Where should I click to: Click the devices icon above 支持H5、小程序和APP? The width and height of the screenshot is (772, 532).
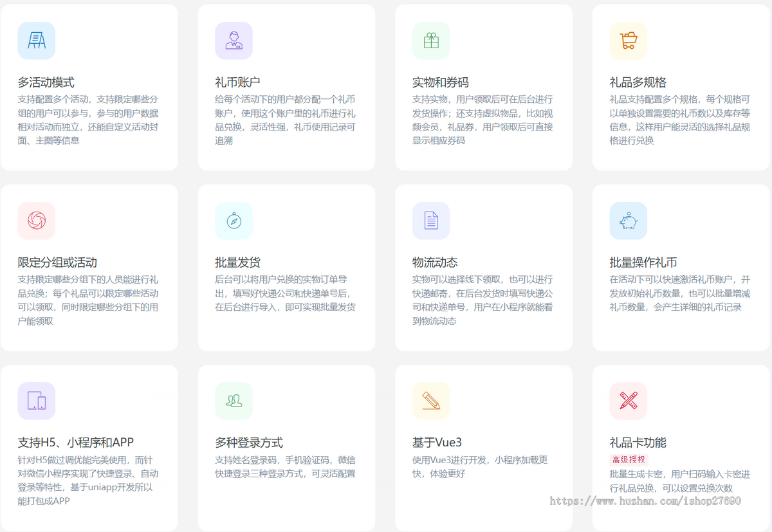[37, 401]
